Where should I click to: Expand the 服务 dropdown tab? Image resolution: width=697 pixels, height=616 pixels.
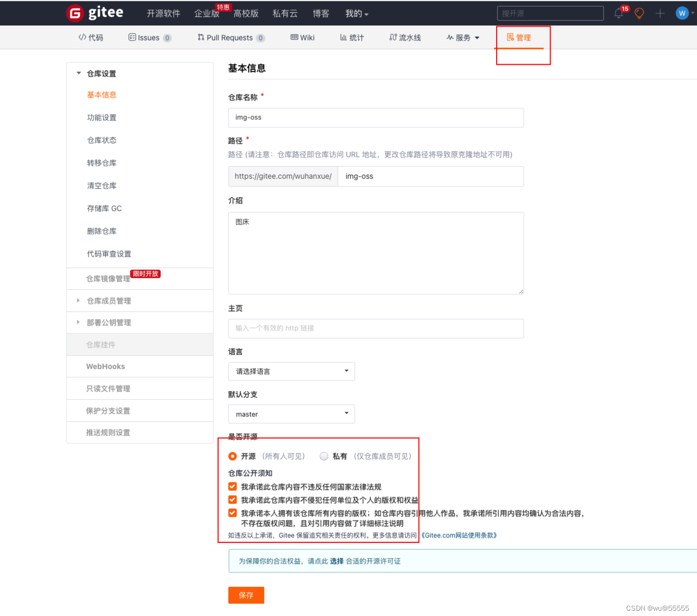pos(463,38)
